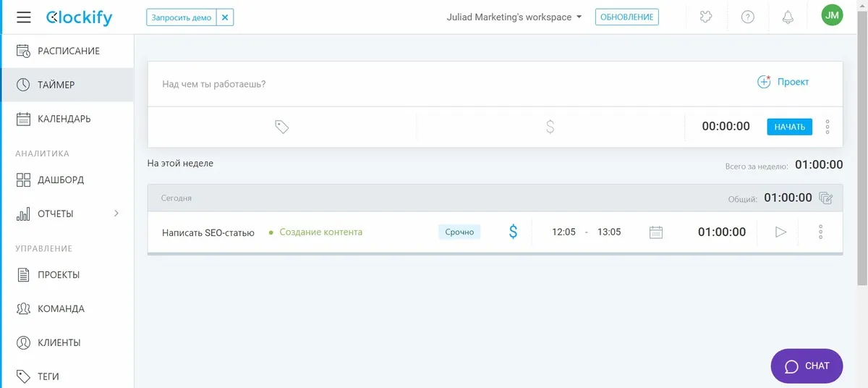Open three-dot menu on the SEO entry
Screen dimensions: 868x388
point(820,232)
